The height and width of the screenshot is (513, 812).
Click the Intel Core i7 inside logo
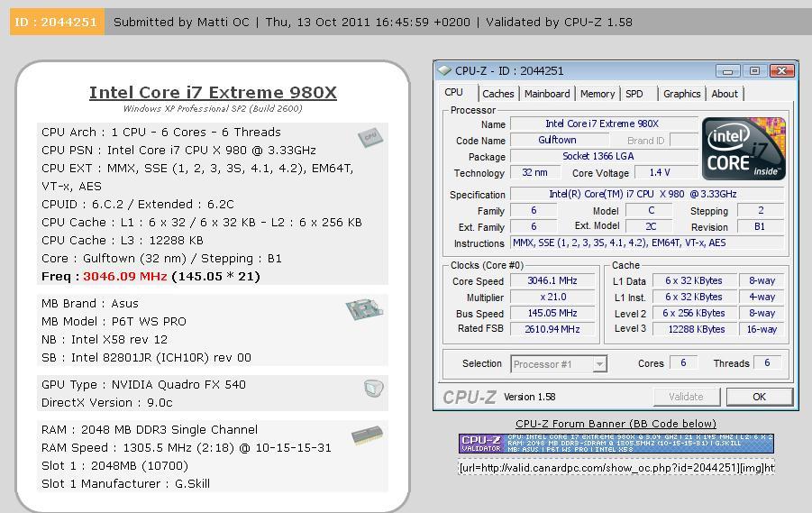click(744, 149)
